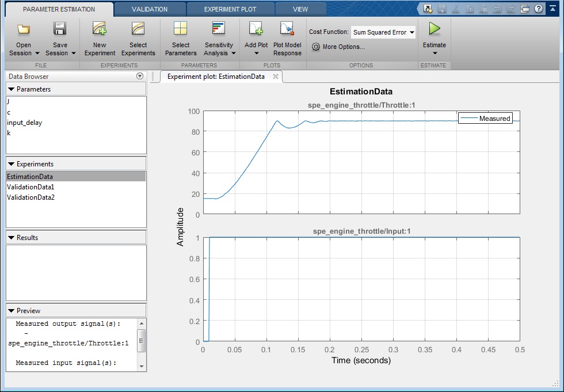Open Select Experiments tool
This screenshot has width=564, height=392.
pyautogui.click(x=138, y=28)
